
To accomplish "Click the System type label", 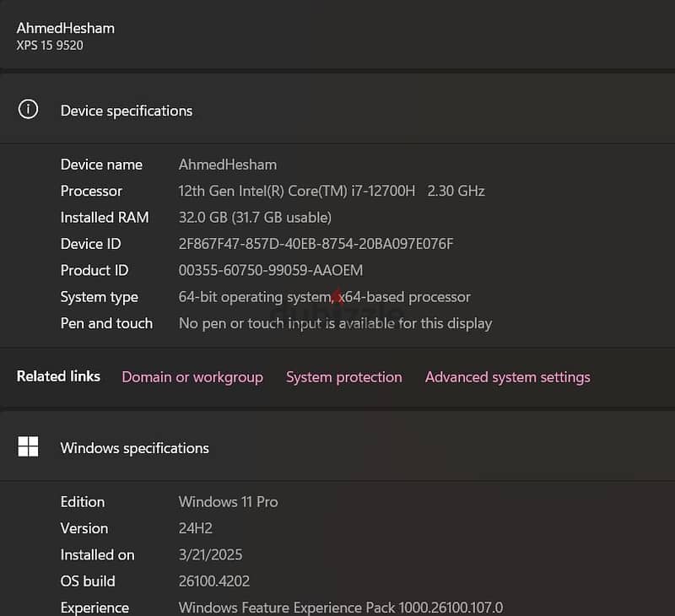I will tap(100, 297).
